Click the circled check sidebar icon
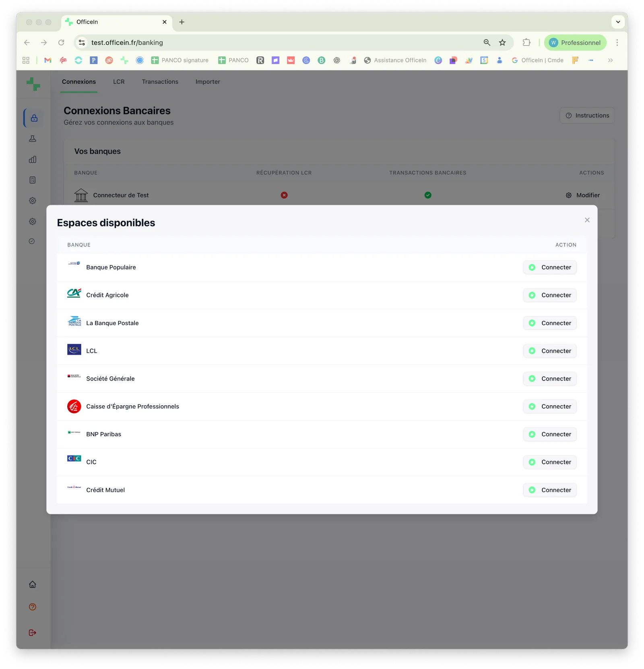 [x=32, y=241]
